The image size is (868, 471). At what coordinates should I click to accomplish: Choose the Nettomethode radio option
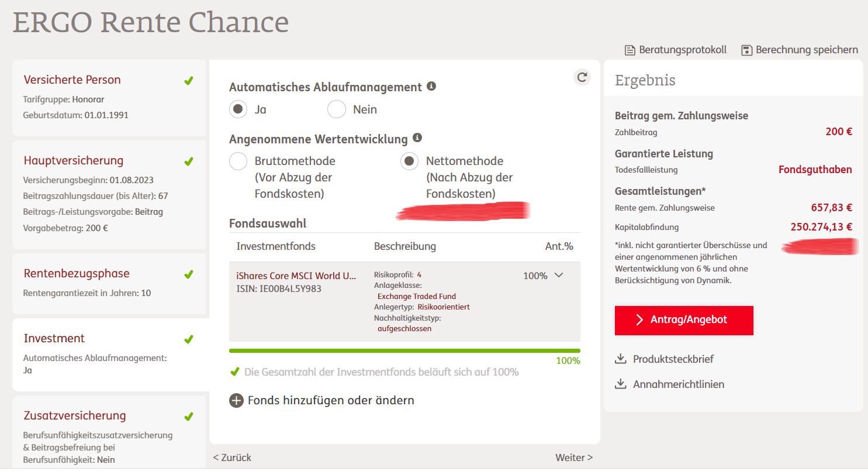[x=409, y=161]
